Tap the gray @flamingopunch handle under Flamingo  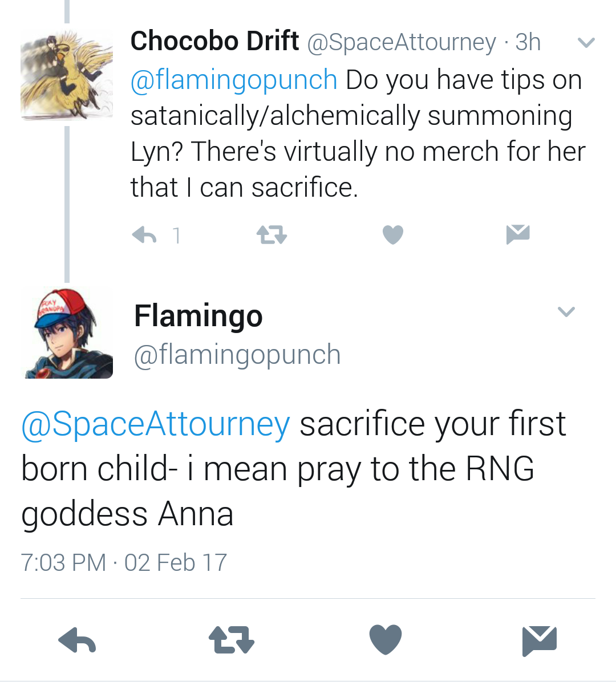(237, 355)
